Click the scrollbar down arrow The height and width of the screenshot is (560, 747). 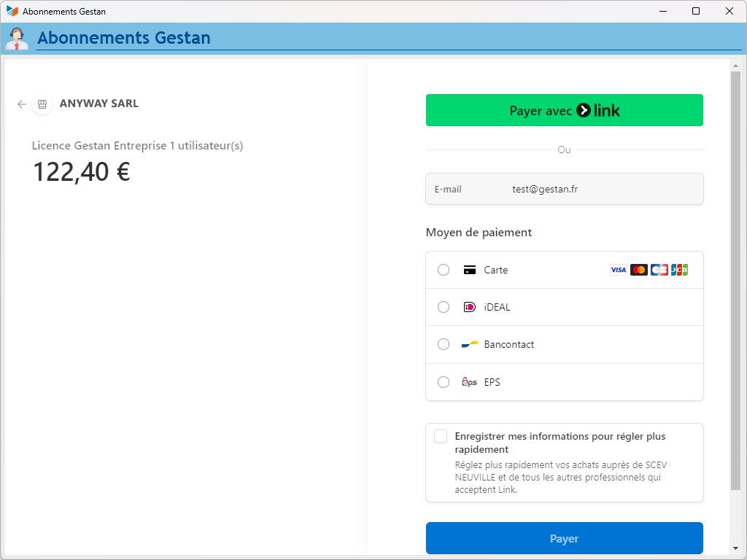pos(735,548)
